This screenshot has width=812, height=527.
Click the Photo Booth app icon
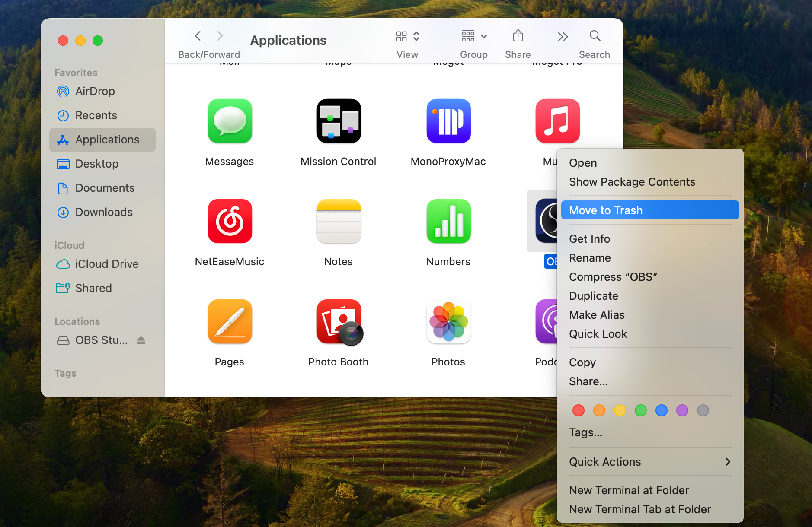coord(339,322)
